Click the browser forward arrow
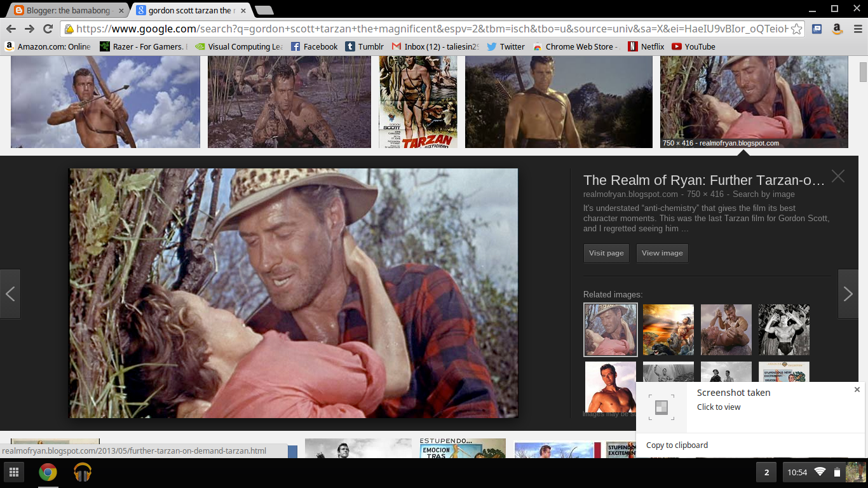 [x=29, y=29]
